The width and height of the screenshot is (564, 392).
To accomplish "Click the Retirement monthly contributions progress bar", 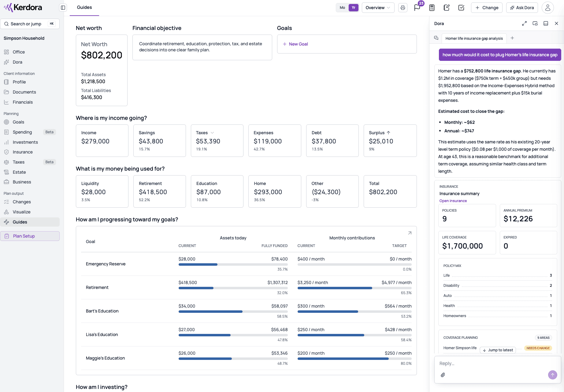I will pos(354,288).
